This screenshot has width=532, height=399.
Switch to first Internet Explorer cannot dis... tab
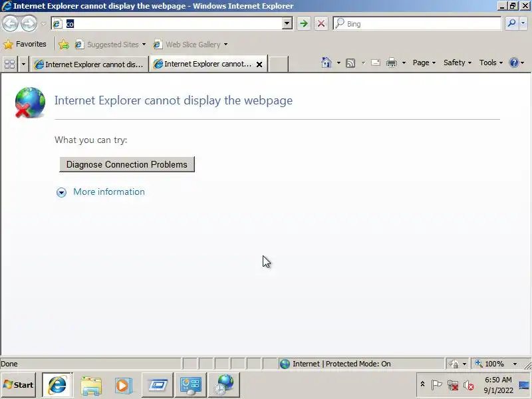pyautogui.click(x=89, y=64)
